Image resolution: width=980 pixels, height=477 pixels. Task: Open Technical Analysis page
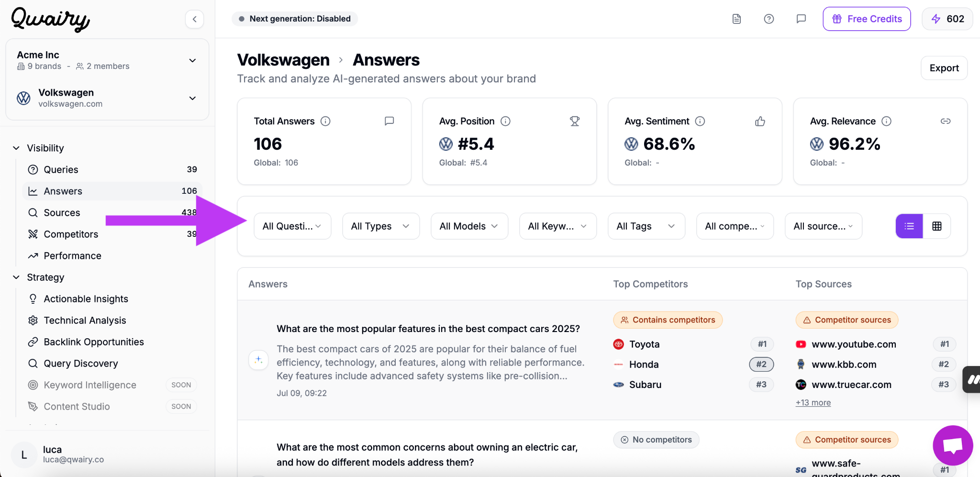click(x=112, y=321)
